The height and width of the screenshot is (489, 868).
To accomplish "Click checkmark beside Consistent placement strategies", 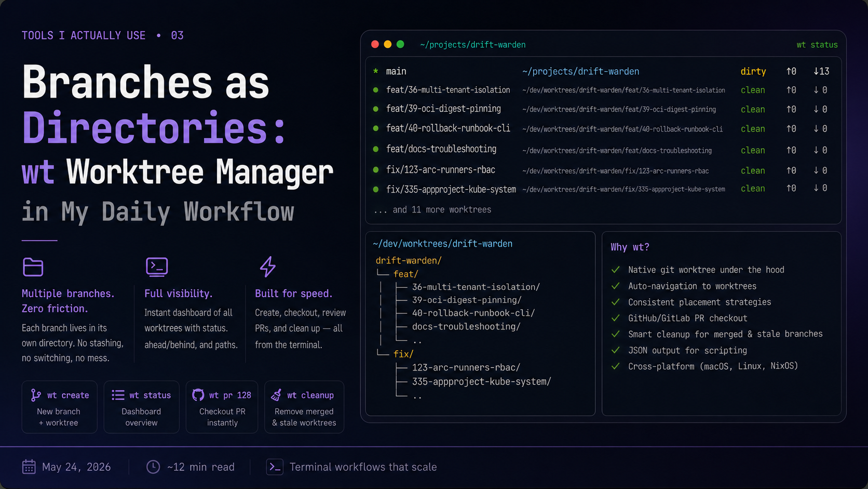I will pos(616,302).
